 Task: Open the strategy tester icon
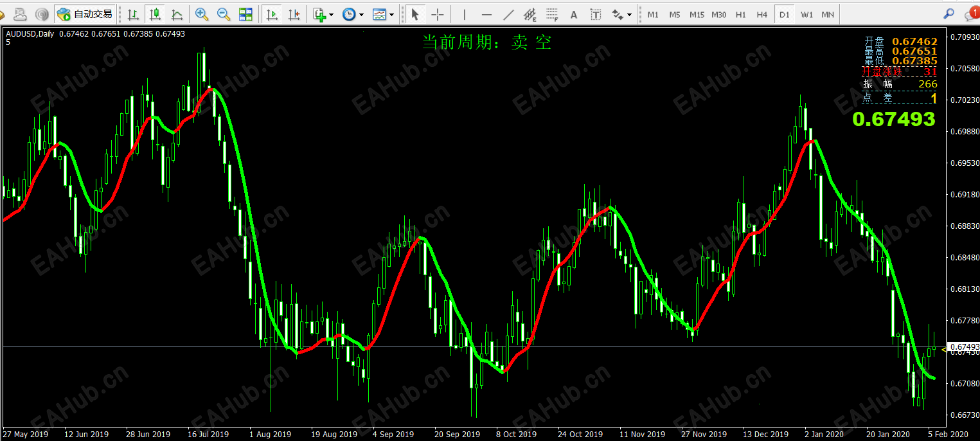coord(42,14)
